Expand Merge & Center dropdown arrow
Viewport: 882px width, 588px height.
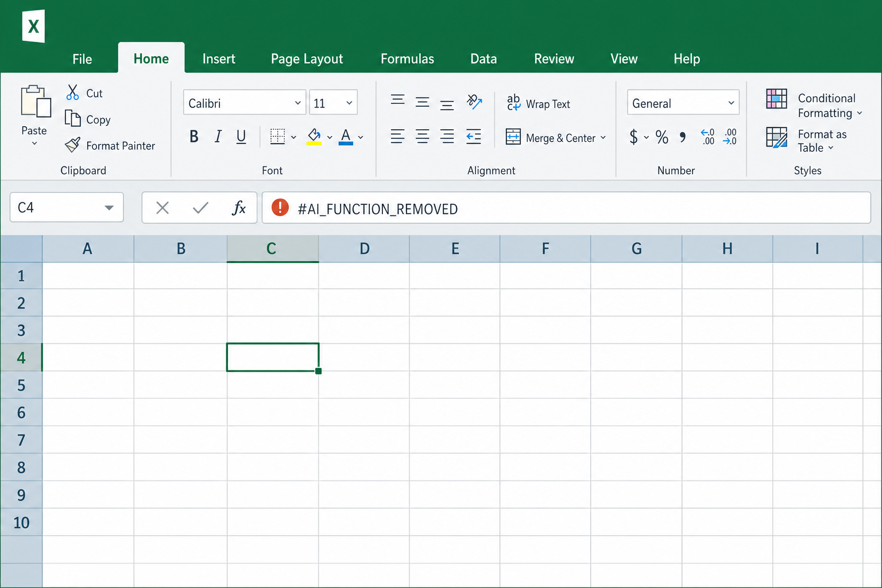click(x=603, y=137)
